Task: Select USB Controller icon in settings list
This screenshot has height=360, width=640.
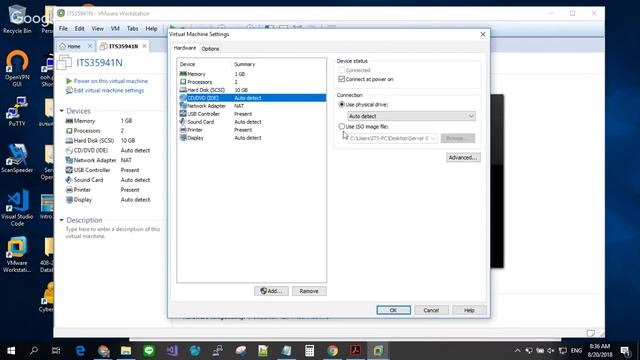Action: coord(183,113)
